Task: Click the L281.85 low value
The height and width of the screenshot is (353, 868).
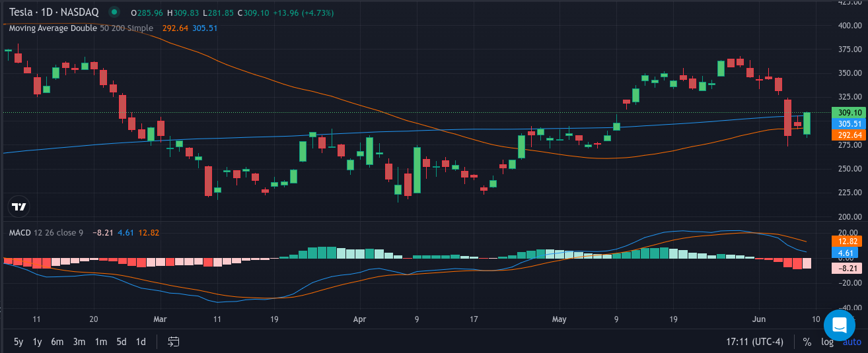Action: (219, 13)
